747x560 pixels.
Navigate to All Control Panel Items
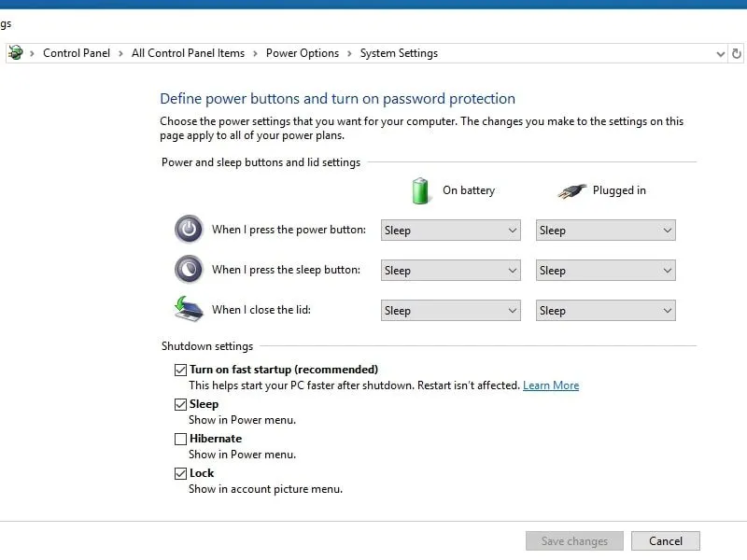coord(188,53)
